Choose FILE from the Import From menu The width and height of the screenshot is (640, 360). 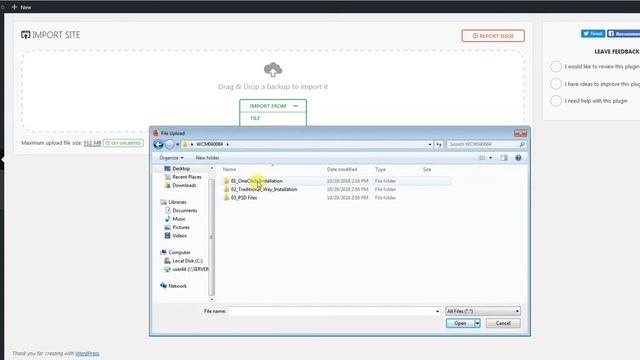click(x=255, y=118)
